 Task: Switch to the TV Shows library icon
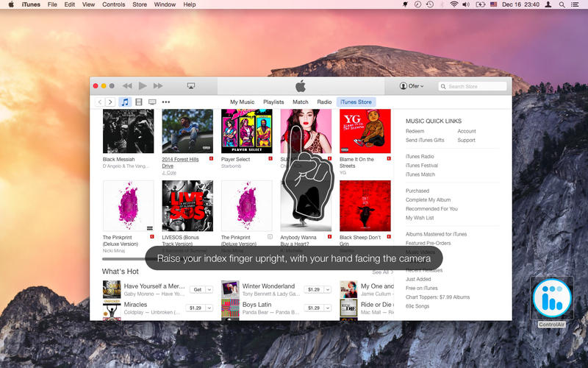tap(152, 102)
